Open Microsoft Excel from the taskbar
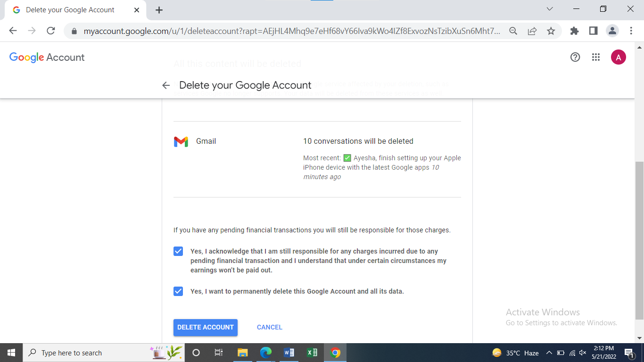The width and height of the screenshot is (644, 362). pyautogui.click(x=312, y=353)
